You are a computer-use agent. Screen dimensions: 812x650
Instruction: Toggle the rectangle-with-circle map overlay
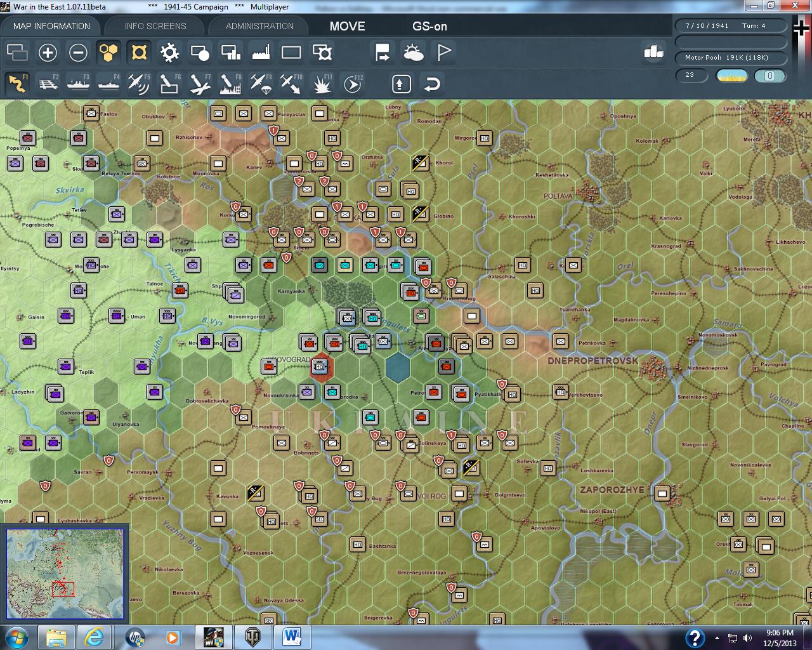tap(200, 52)
